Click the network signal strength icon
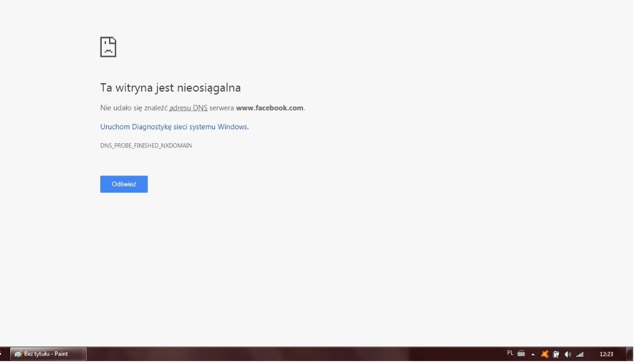The width and height of the screenshot is (635, 364). [579, 354]
